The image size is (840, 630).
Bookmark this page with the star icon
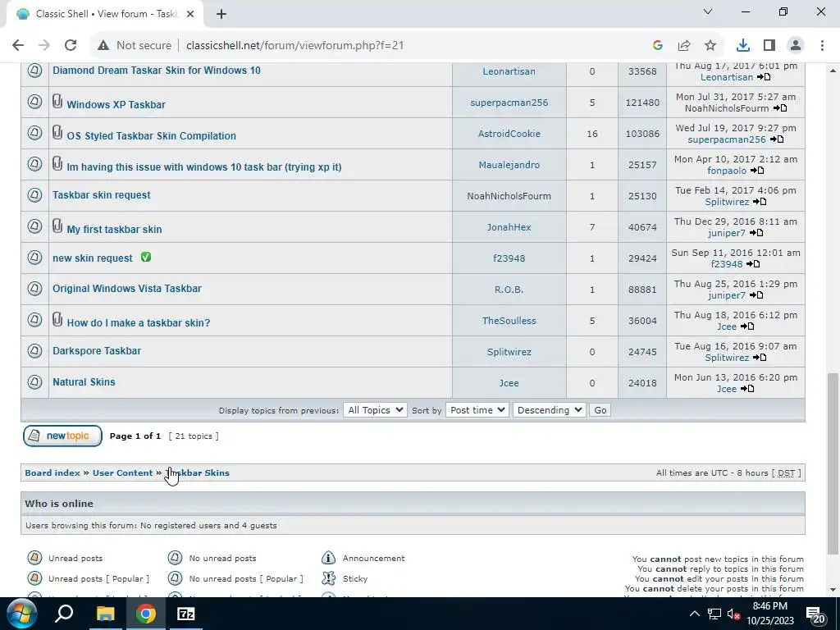(x=710, y=46)
